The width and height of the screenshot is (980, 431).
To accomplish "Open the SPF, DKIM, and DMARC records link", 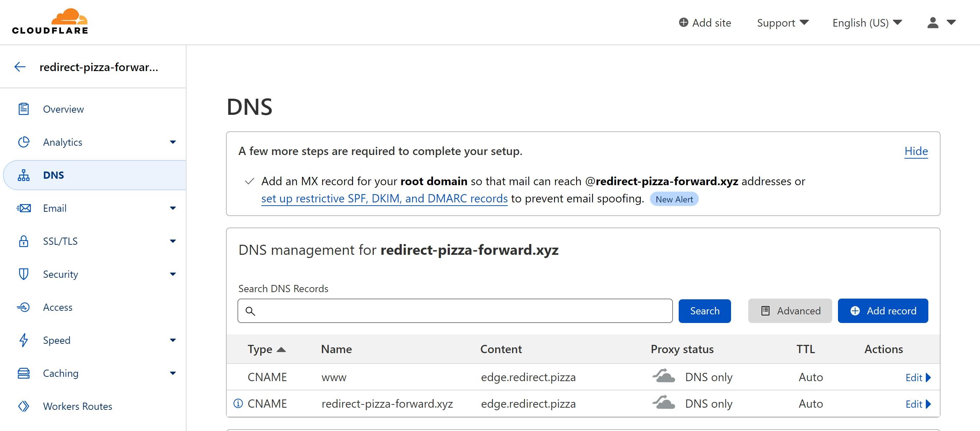I will [x=384, y=199].
